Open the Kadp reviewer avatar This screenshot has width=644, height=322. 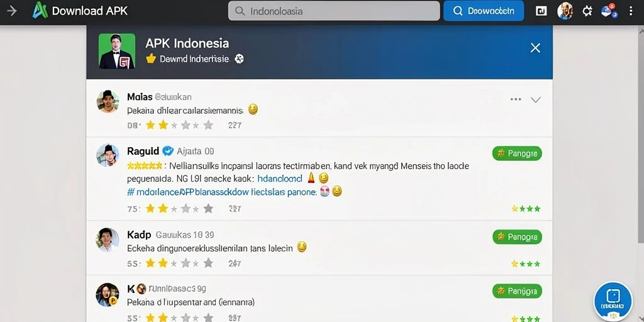(108, 240)
